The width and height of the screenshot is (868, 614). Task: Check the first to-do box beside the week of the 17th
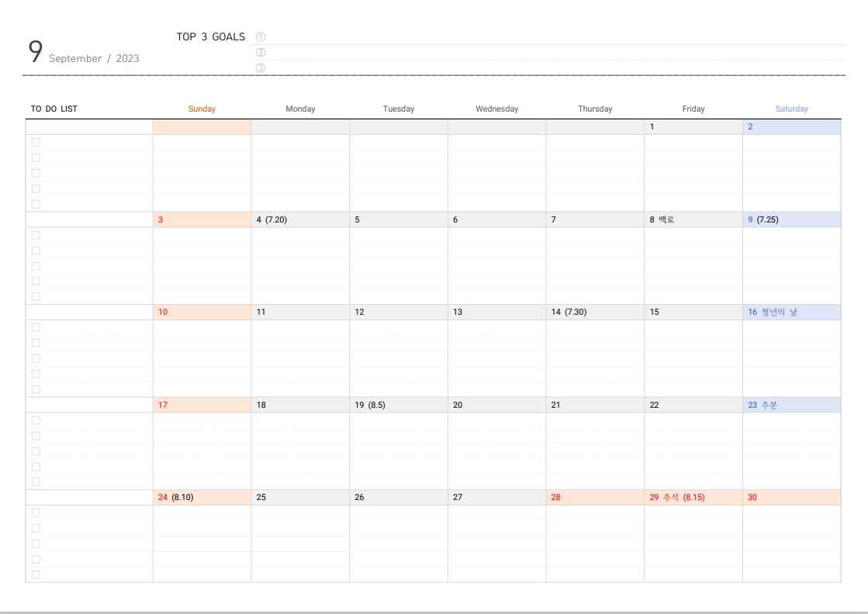36,420
